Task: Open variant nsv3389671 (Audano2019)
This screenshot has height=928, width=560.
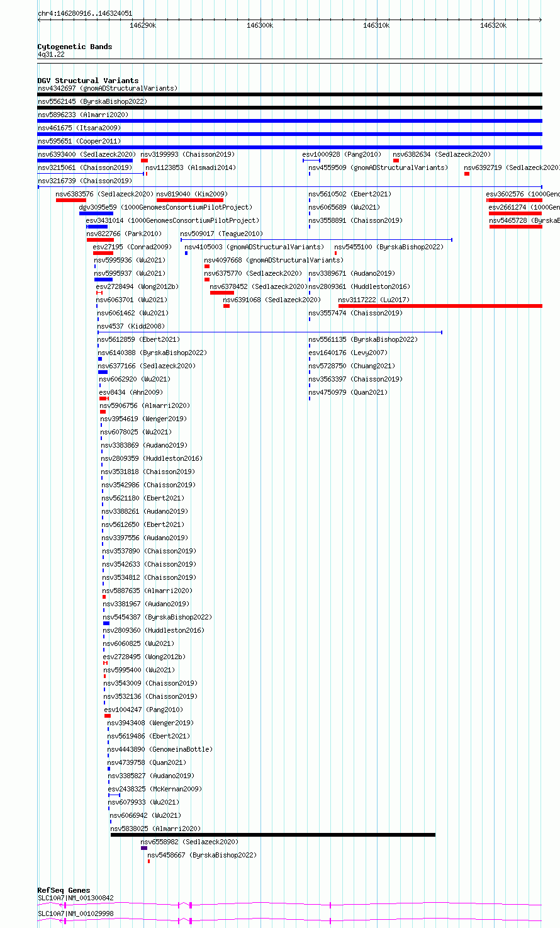Action: [352, 273]
